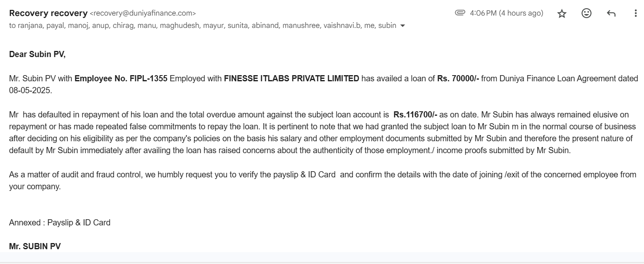Screen dimensions: 644x264
Task: Add an emoji reaction to email
Action: pyautogui.click(x=587, y=13)
